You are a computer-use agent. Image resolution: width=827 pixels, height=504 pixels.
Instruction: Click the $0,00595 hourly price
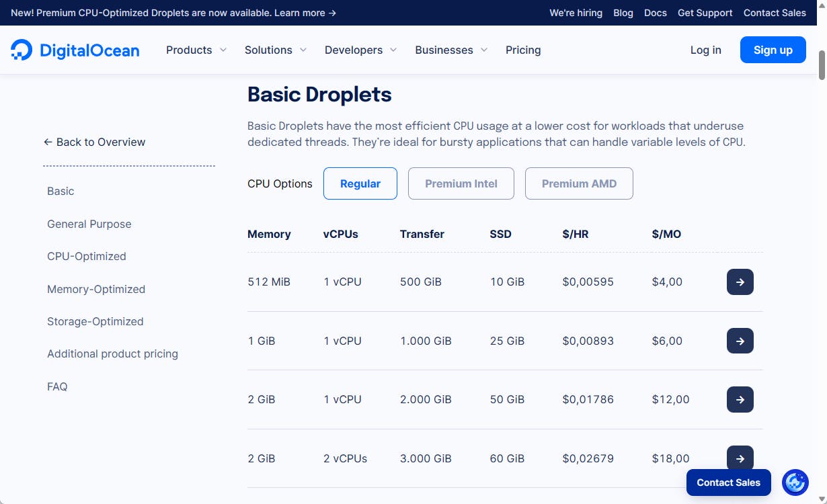[588, 282]
